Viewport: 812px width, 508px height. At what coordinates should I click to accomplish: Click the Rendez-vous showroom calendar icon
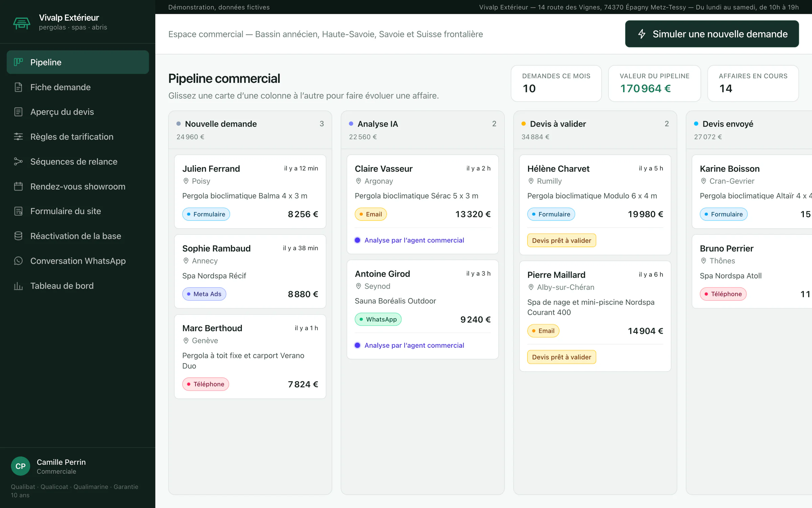[18, 186]
